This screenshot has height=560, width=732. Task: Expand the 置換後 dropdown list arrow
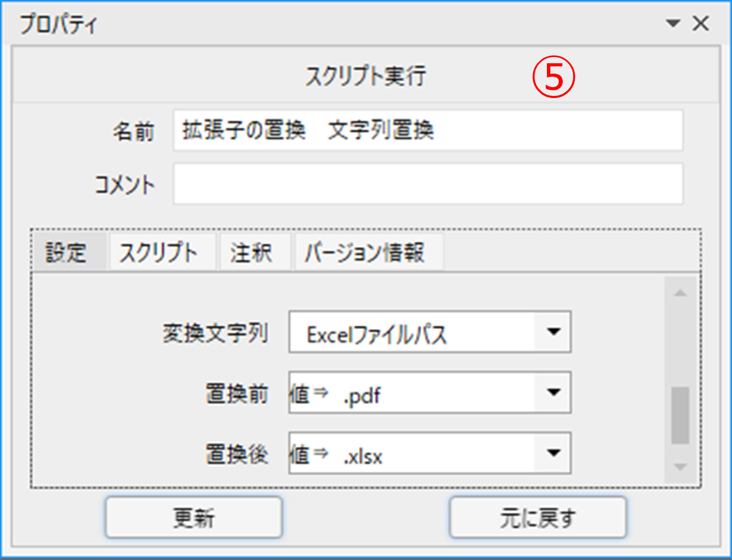(554, 453)
